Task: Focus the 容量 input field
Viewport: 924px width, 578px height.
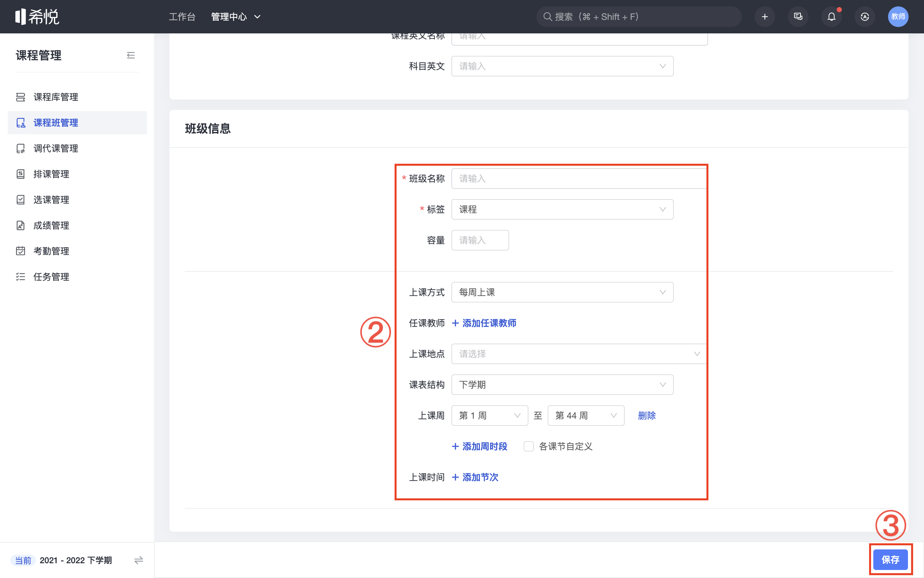Action: (480, 240)
